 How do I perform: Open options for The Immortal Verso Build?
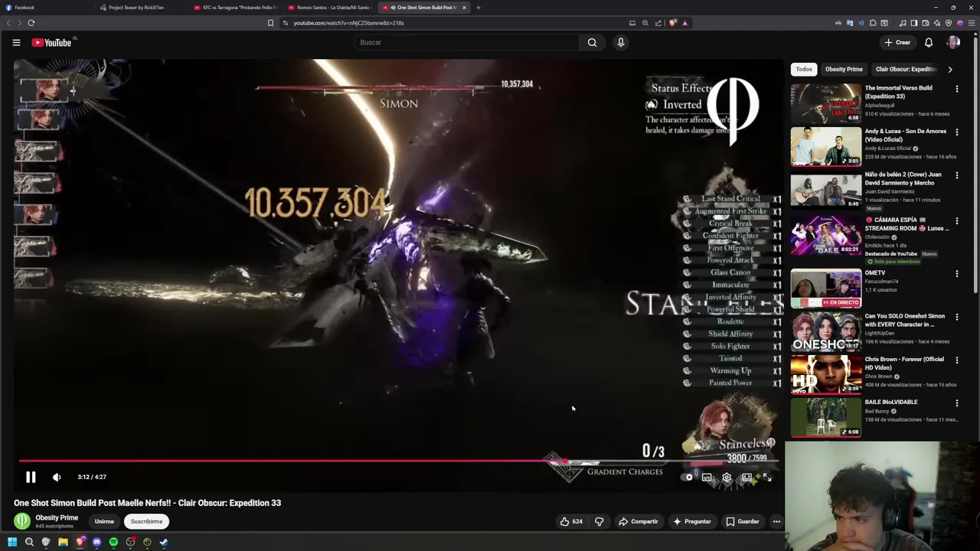(957, 89)
